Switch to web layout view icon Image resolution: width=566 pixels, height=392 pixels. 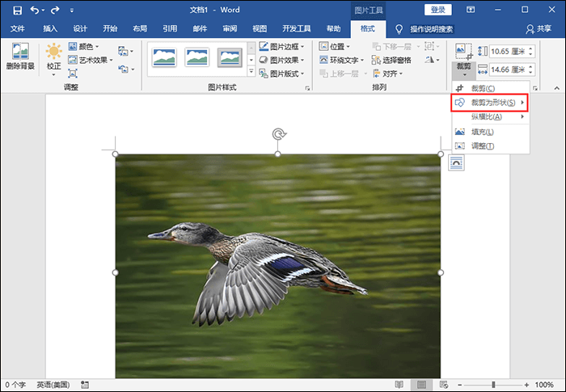click(x=444, y=385)
